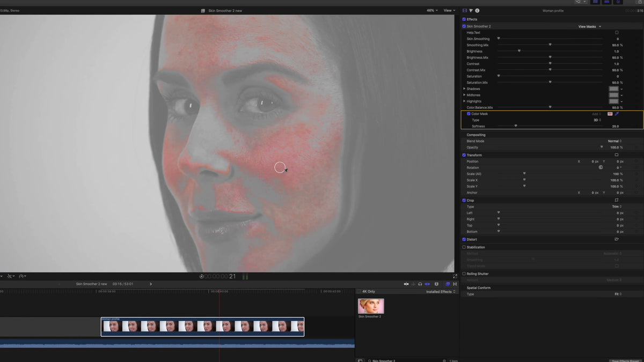Expand the Highlights disclosure triangle
This screenshot has width=644, height=362.
pyautogui.click(x=465, y=101)
